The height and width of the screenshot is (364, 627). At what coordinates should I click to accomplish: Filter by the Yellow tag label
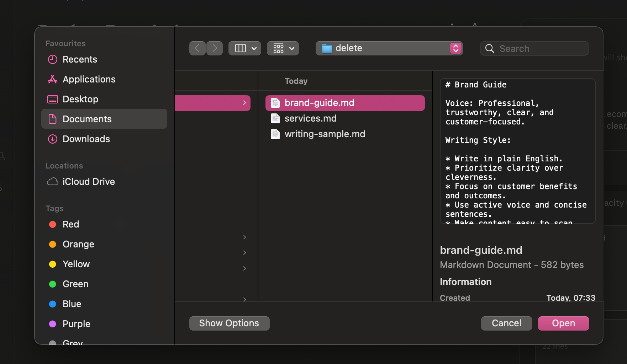[x=76, y=264]
